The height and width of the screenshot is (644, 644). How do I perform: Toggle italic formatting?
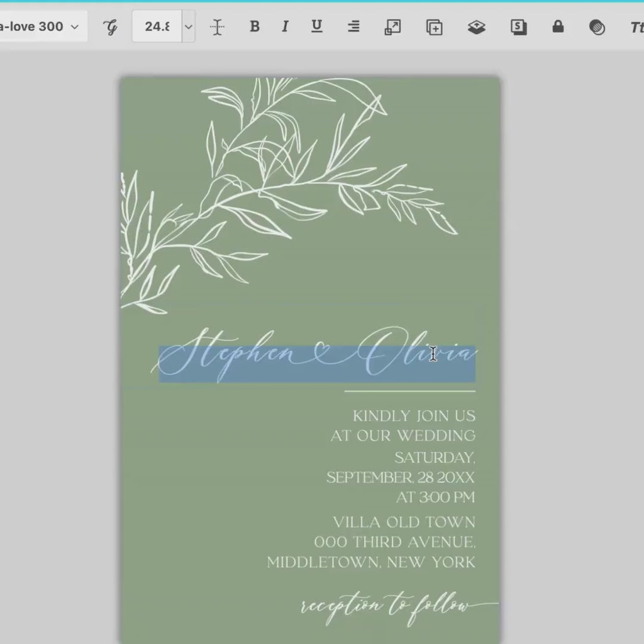click(x=285, y=26)
